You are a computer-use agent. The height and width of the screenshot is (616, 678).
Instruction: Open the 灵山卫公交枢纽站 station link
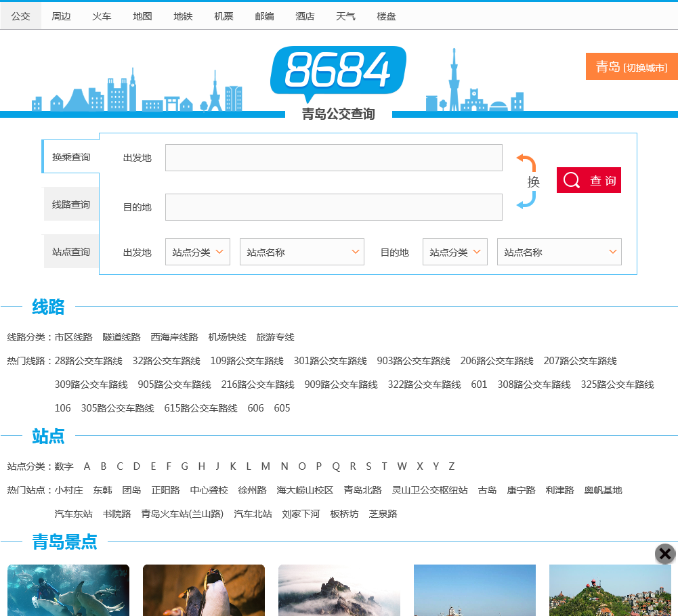[x=429, y=490]
